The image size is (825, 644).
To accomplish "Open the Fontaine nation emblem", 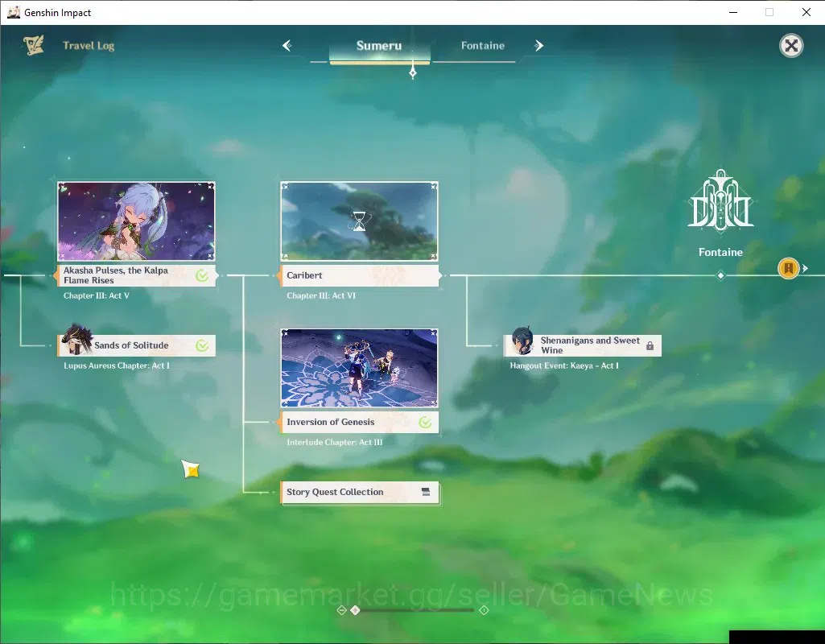I will (720, 200).
